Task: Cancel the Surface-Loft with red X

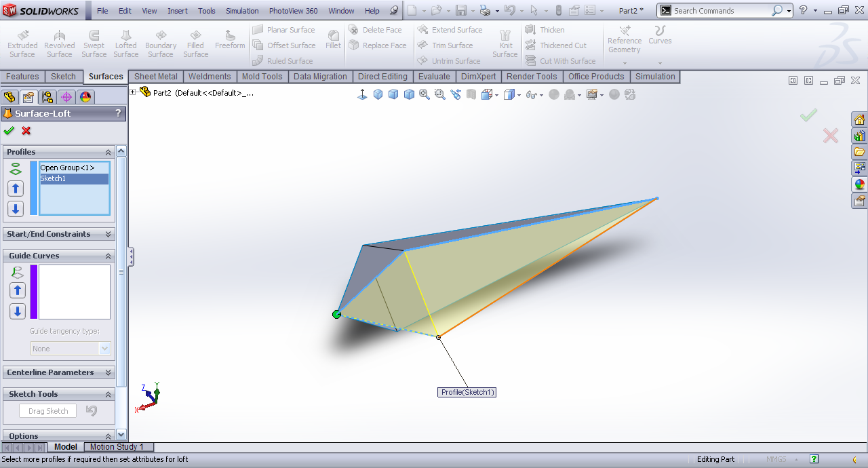Action: pos(26,131)
